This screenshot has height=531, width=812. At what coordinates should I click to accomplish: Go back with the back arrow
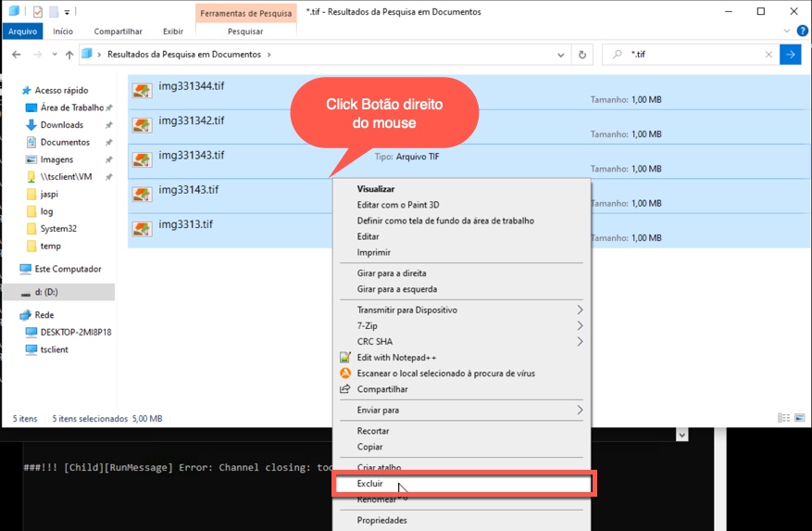[x=17, y=55]
